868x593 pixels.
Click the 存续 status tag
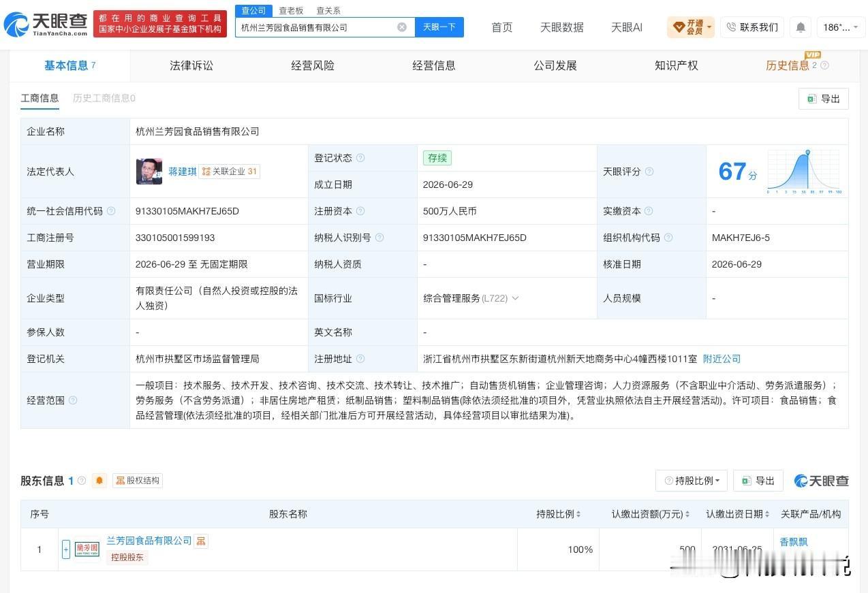437,158
